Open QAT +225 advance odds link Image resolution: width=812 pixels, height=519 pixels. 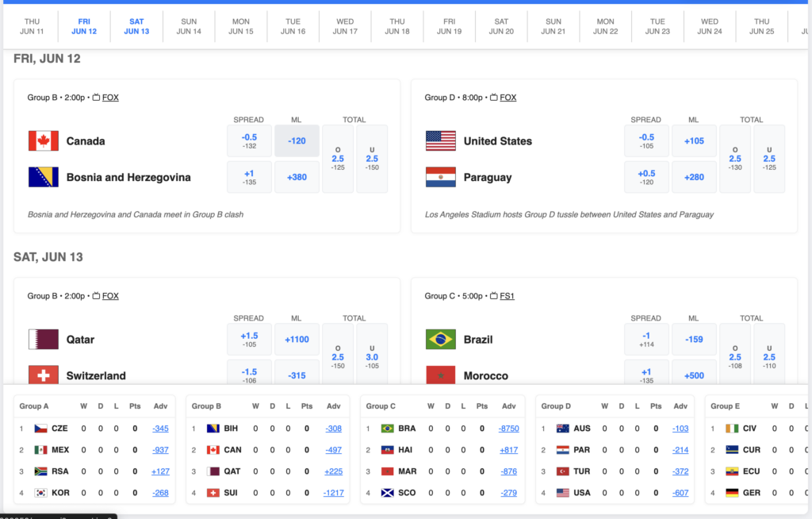334,472
